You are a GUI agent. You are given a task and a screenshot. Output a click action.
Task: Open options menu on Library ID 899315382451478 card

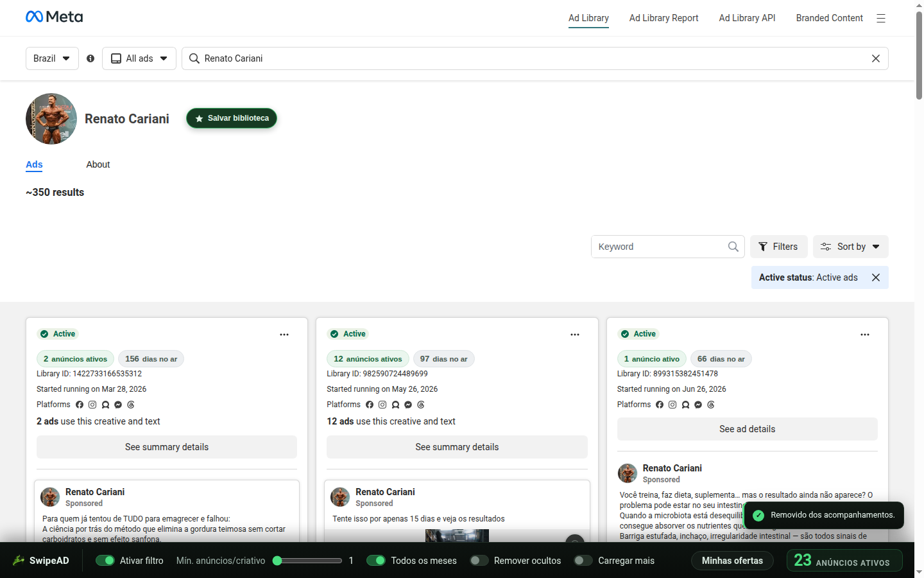[x=865, y=335]
